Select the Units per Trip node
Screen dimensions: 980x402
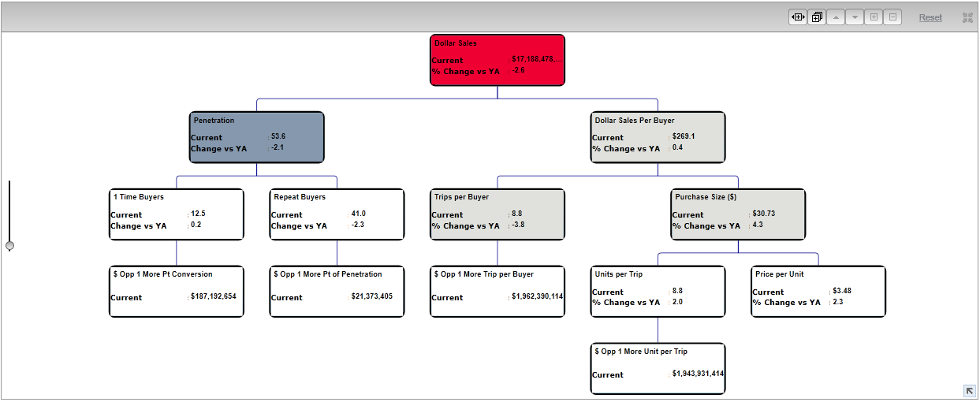[658, 292]
